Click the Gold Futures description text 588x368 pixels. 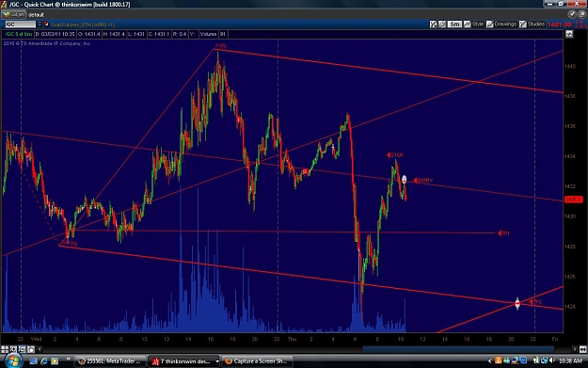point(83,24)
